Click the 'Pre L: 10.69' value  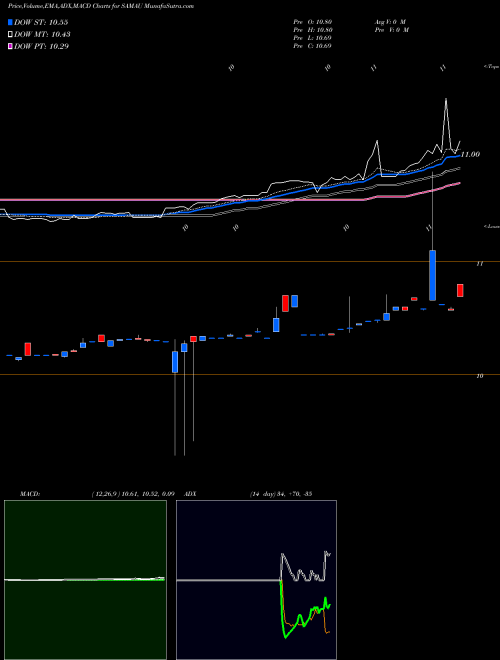(312, 38)
